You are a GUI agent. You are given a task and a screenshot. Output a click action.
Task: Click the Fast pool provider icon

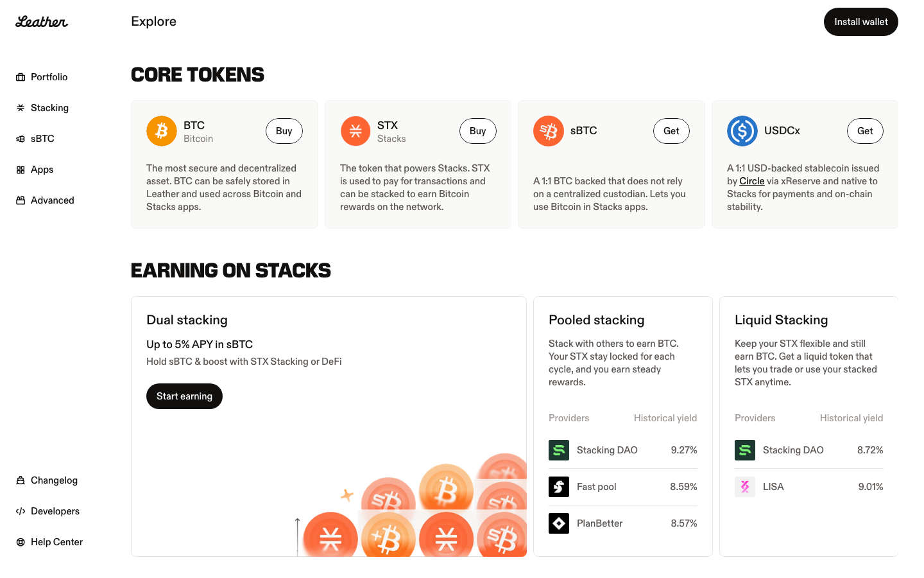[559, 487]
